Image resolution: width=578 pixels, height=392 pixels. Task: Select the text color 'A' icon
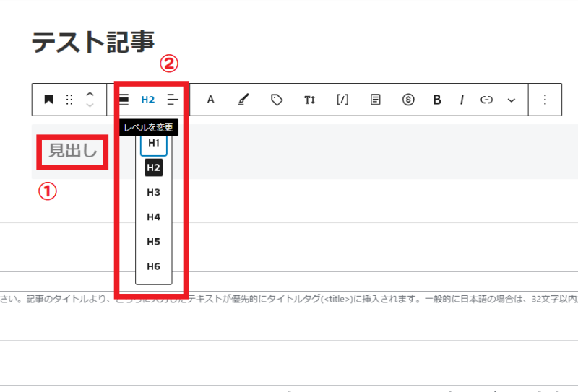(x=211, y=100)
